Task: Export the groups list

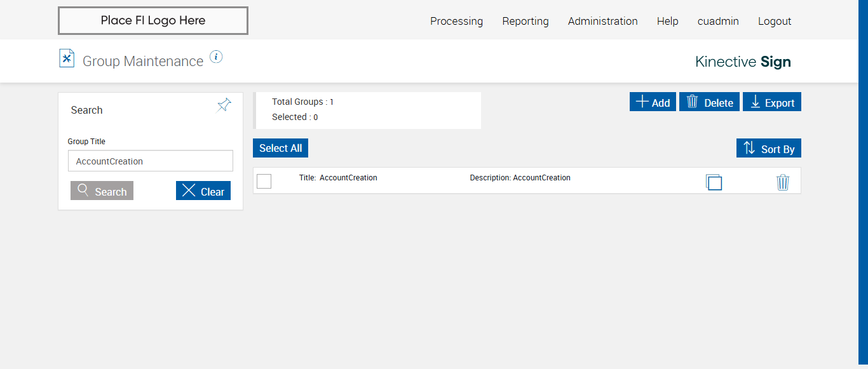Action: point(772,102)
